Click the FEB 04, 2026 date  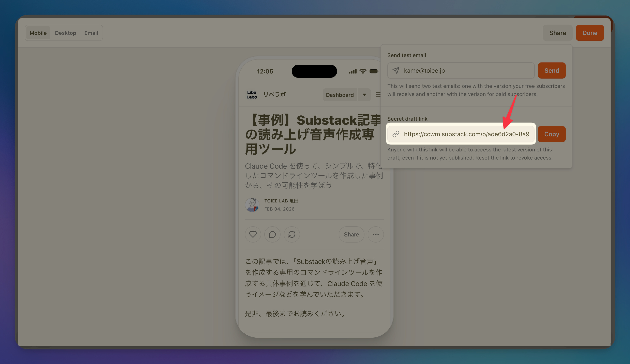279,209
